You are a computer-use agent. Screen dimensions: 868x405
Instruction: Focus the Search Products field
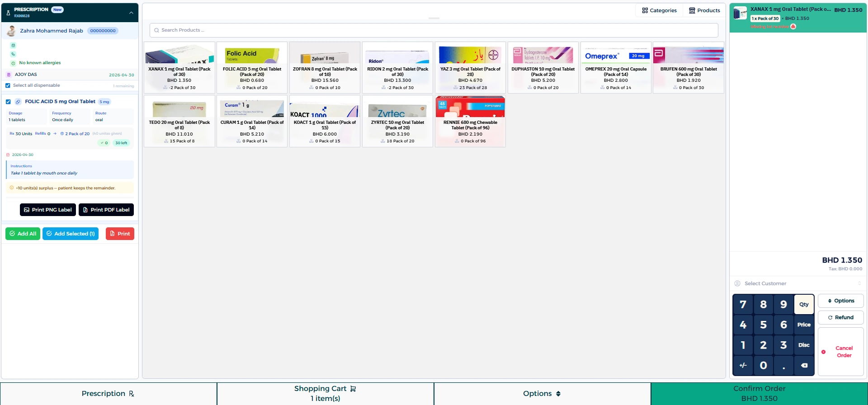coord(434,30)
